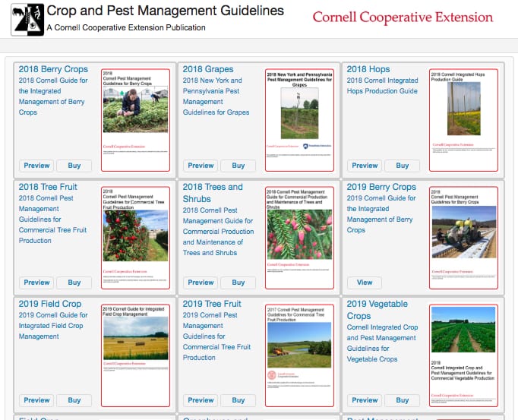The image size is (518, 420).
Task: Open 2018 Grapes cover thumbnail
Action: pos(299,120)
